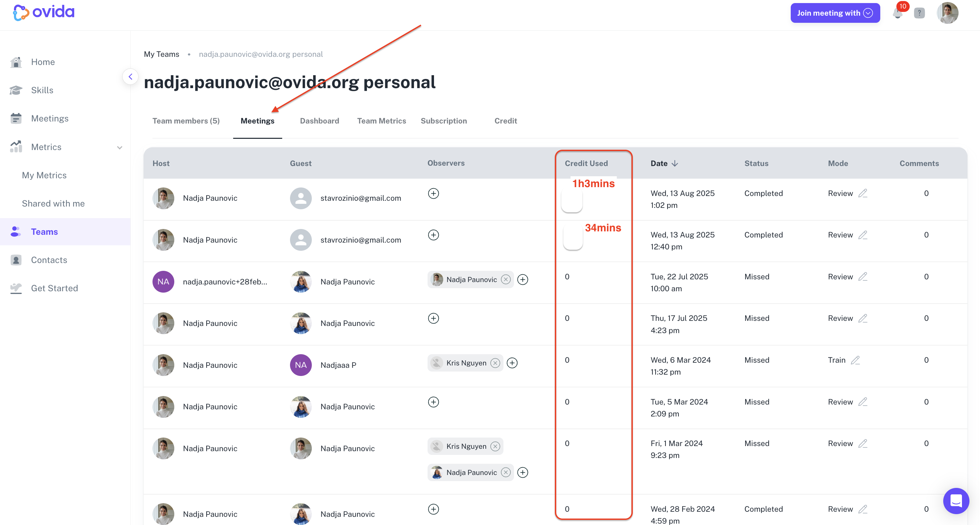
Task: Edit mode for 22 Jul 2025 meeting
Action: click(863, 276)
